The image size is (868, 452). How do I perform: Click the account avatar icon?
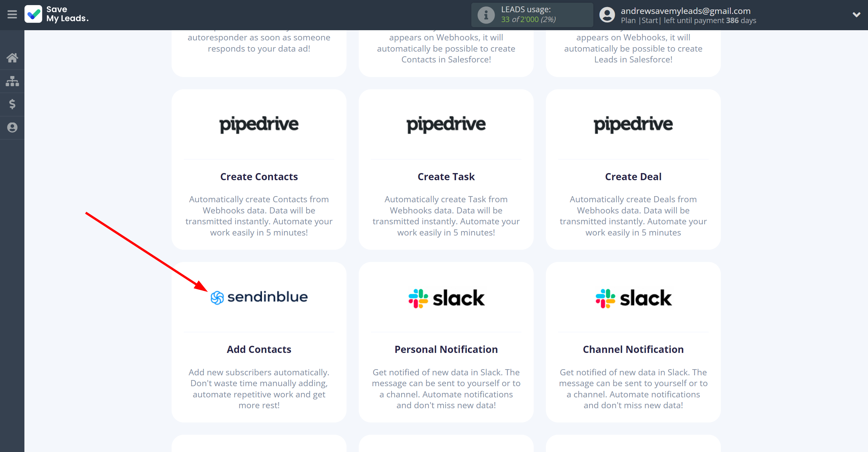coord(607,15)
